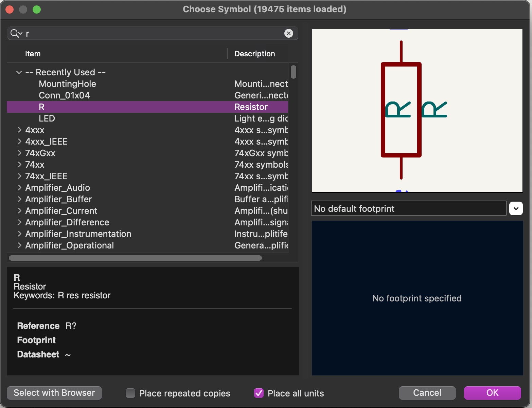The width and height of the screenshot is (532, 408).
Task: Cancel the Choose Symbol dialog
Action: pos(427,393)
